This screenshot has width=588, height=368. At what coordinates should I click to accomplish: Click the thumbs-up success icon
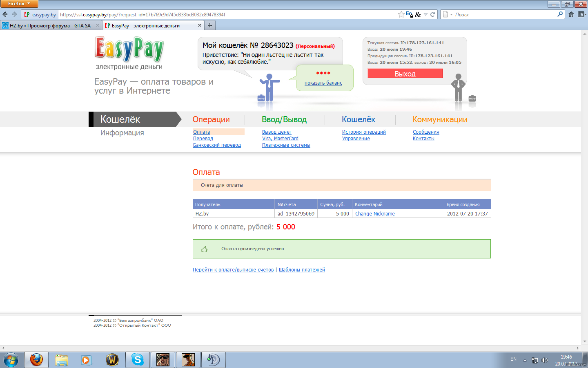tap(205, 249)
